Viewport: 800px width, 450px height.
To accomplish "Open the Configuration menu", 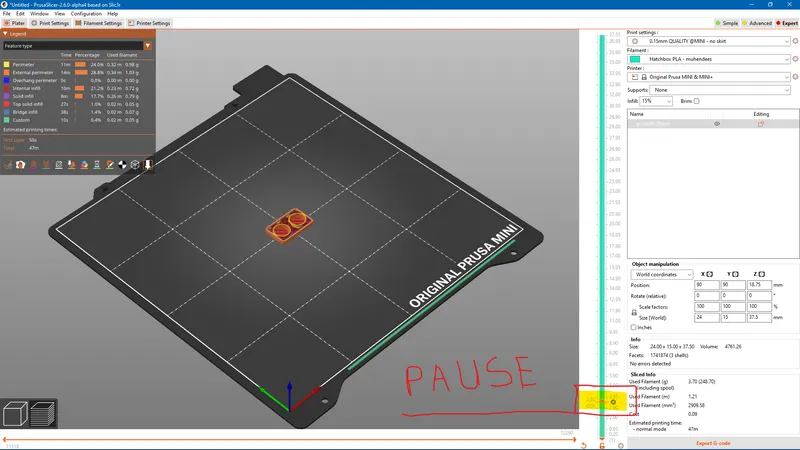I will 86,13.
